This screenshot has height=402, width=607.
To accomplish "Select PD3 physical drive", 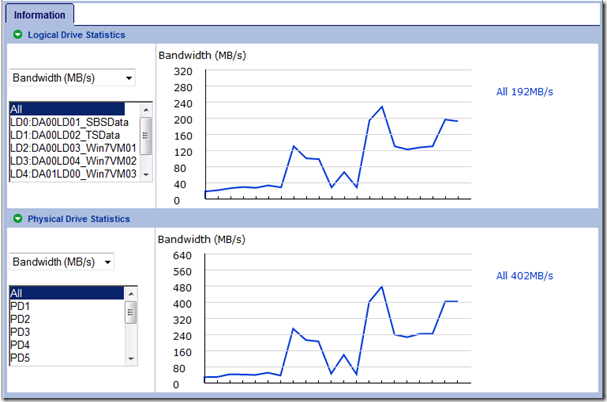I will (x=67, y=332).
